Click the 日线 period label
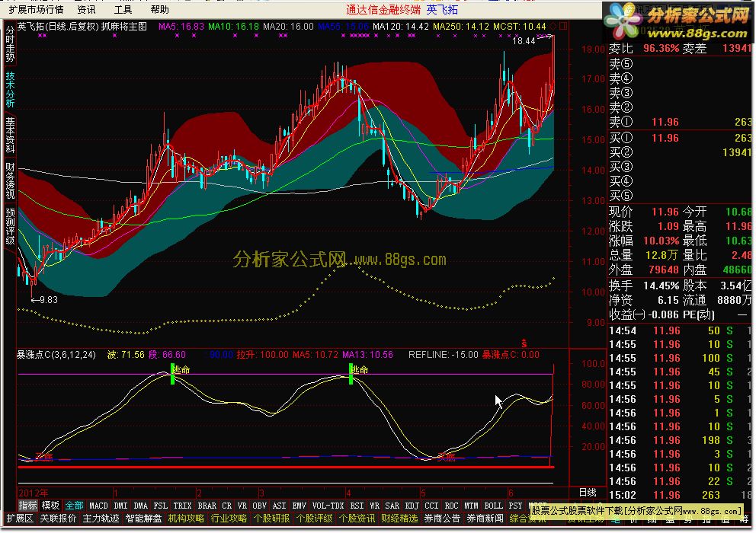This screenshot has height=533, width=756. tap(588, 493)
